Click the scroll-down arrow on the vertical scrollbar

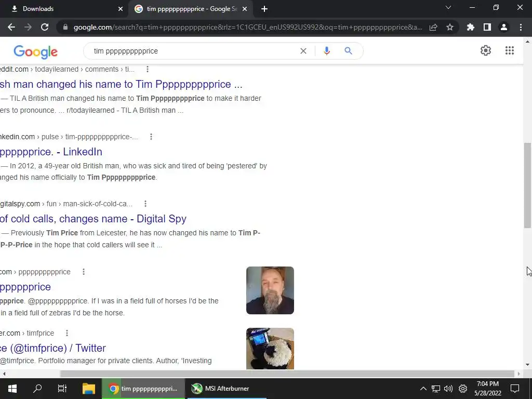527,365
